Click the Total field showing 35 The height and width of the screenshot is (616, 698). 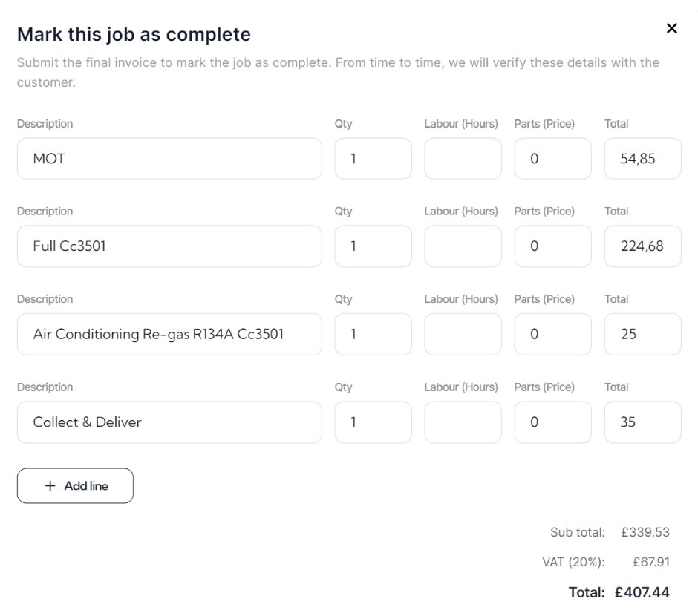643,422
